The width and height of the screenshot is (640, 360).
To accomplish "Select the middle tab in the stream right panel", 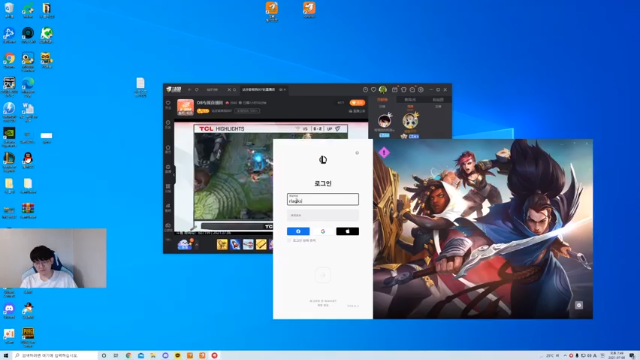I will pos(410,100).
